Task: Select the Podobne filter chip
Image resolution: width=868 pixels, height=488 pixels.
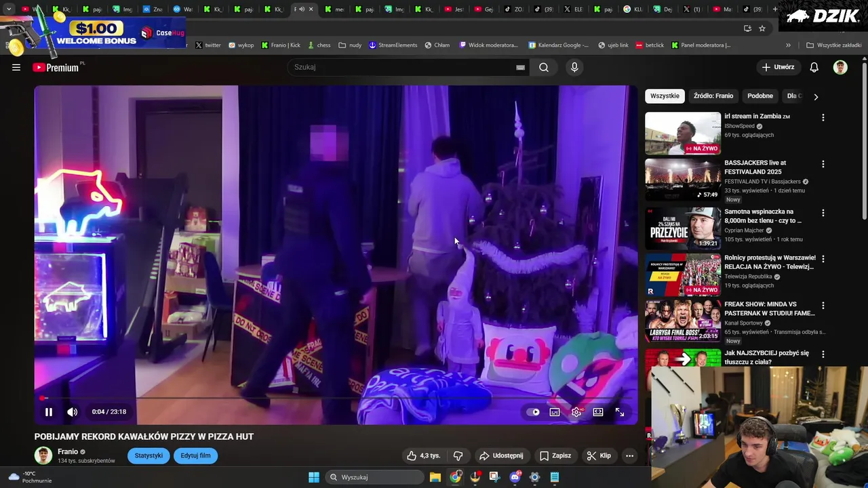Action: point(760,96)
